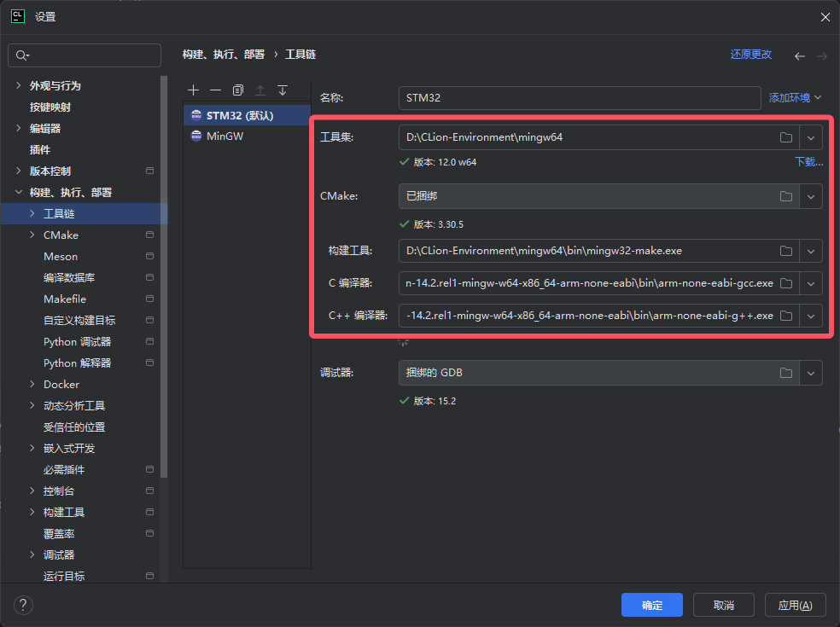Click 还原更改 link
Screen dimensions: 840x627
[750, 54]
